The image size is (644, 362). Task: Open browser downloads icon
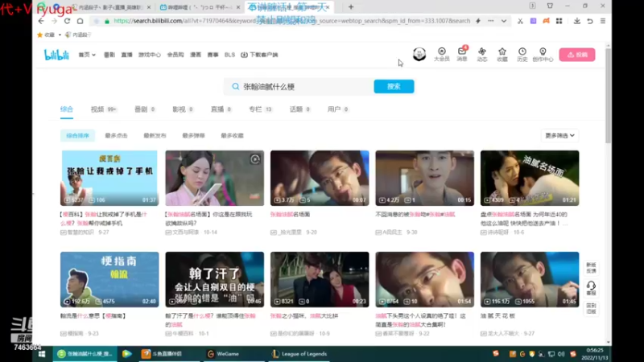click(576, 21)
